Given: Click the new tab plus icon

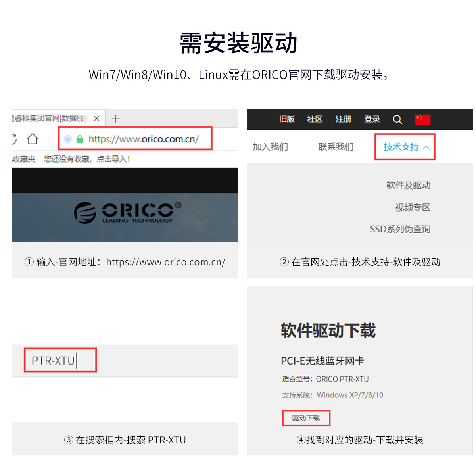Looking at the screenshot, I should pos(115,119).
